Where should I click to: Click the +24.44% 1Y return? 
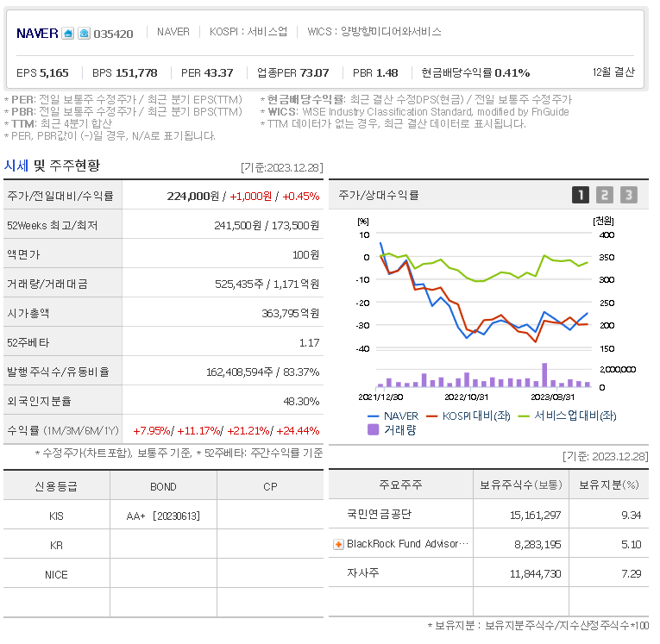[x=298, y=431]
